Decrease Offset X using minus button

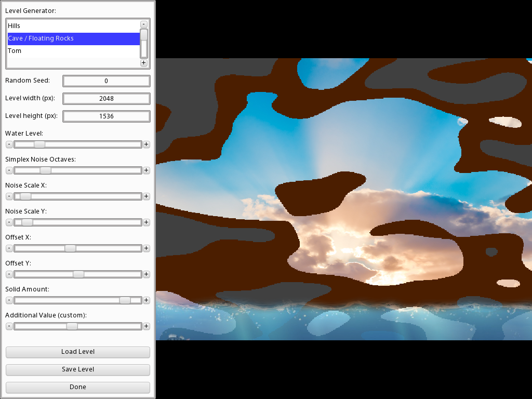pos(9,248)
